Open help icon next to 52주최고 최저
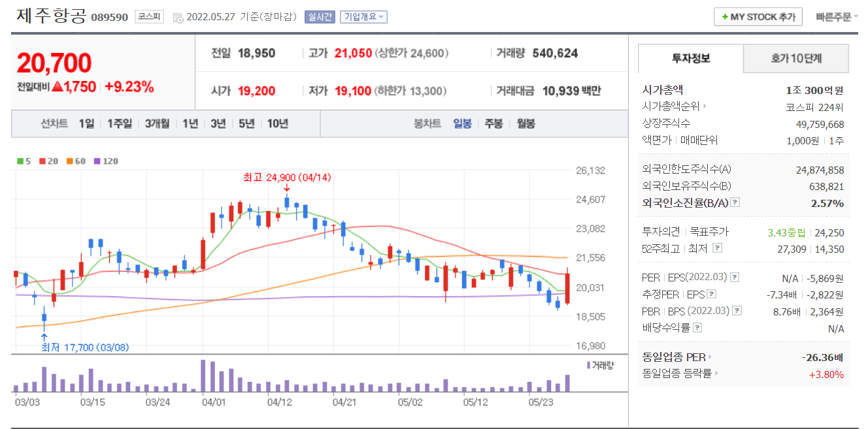868x429 pixels. (x=717, y=248)
